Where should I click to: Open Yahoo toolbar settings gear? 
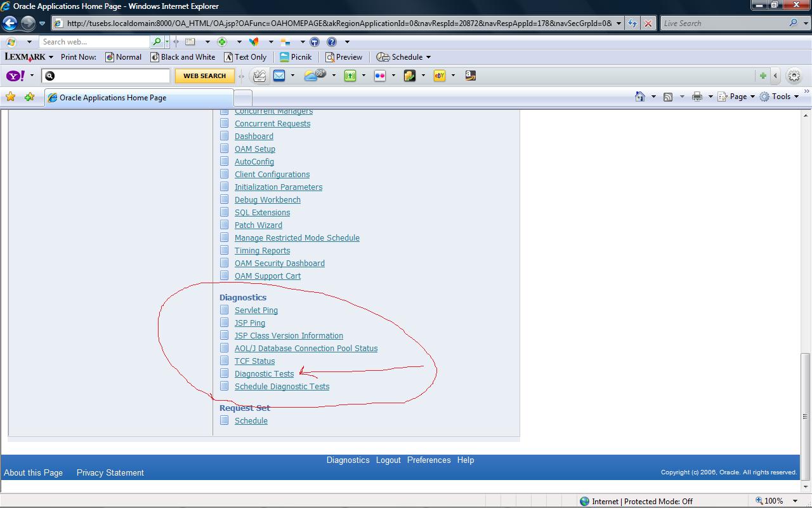tap(794, 76)
